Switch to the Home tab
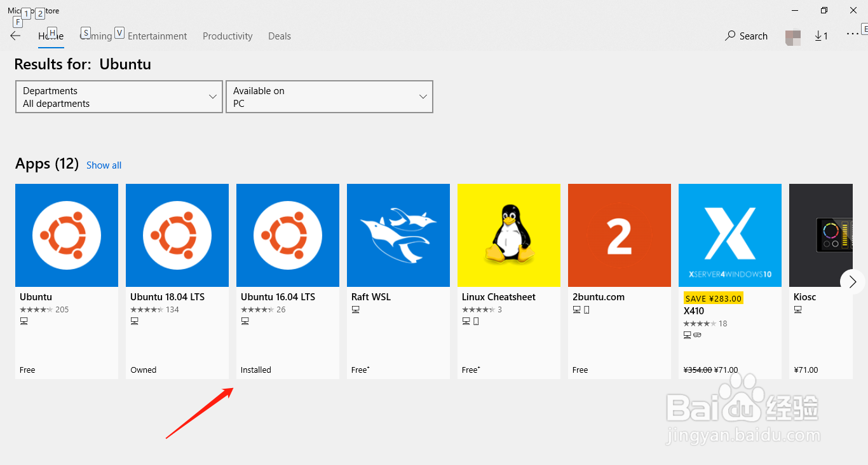The width and height of the screenshot is (868, 465). [x=51, y=36]
